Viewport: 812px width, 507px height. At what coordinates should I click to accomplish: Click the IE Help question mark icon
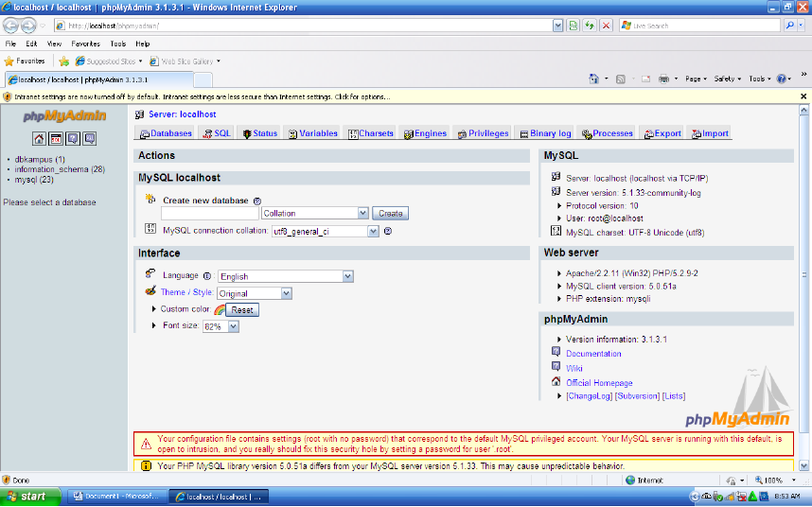pyautogui.click(x=782, y=79)
